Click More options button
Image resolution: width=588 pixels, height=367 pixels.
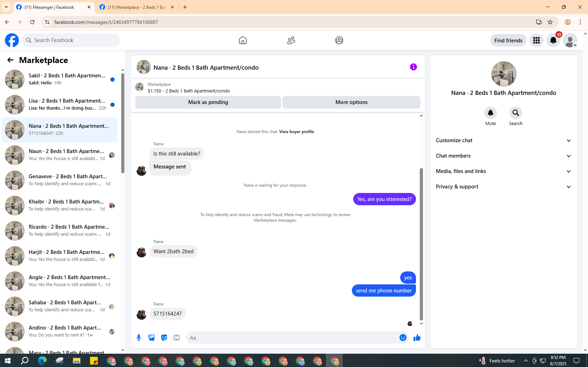(x=351, y=102)
